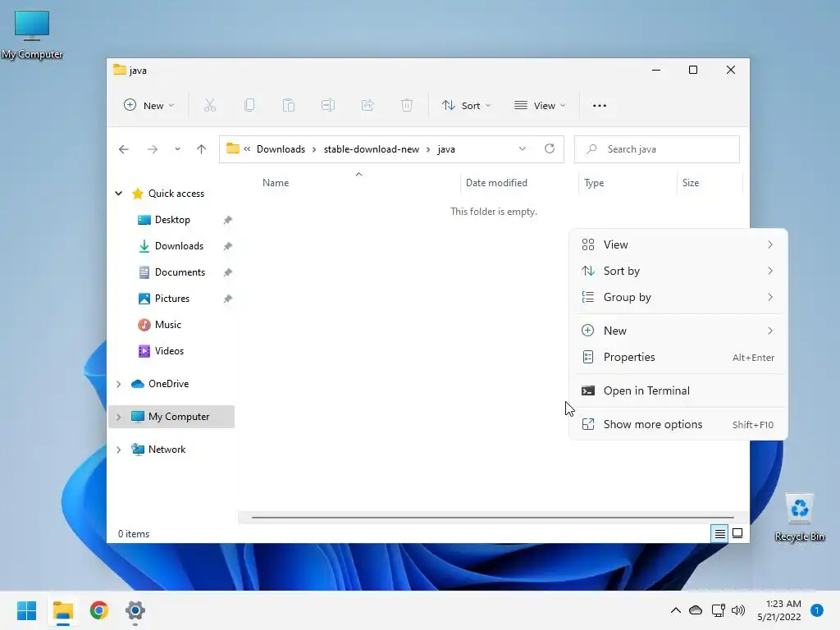
Task: Click the Search java input field
Action: [657, 149]
